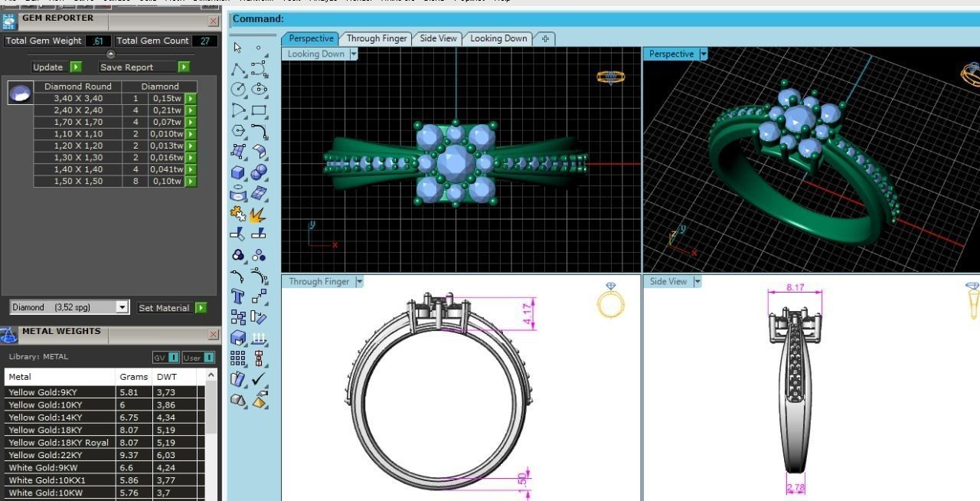The height and width of the screenshot is (501, 980).
Task: Click the ring icon in Through Finger viewport
Action: [x=610, y=300]
